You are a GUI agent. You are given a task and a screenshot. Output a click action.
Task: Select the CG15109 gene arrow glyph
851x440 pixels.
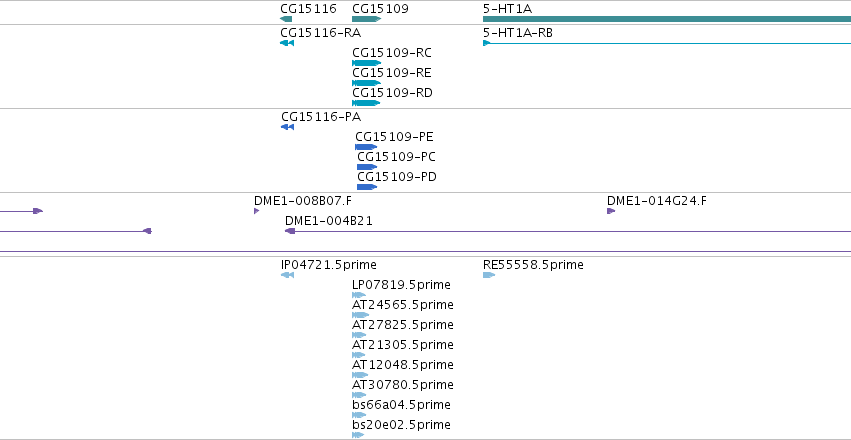click(x=367, y=19)
